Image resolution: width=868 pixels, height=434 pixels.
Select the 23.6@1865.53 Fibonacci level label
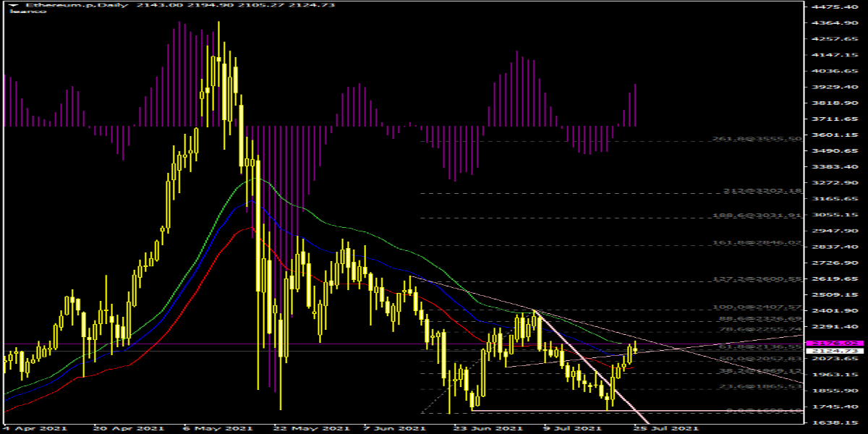click(x=759, y=387)
